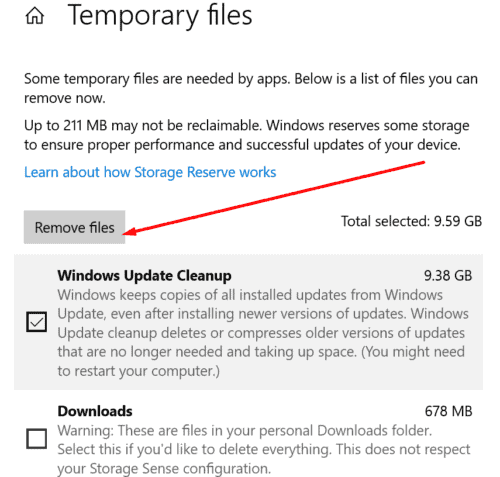Click 'Select this if you'd like to delete everything' line
Viewport: 500px width, 477px height.
[x=194, y=450]
